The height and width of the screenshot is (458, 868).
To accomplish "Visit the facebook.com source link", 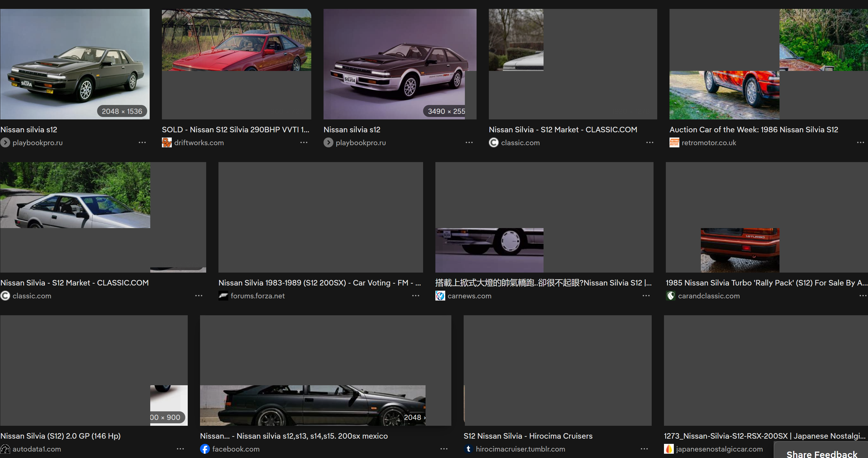I will pyautogui.click(x=236, y=449).
